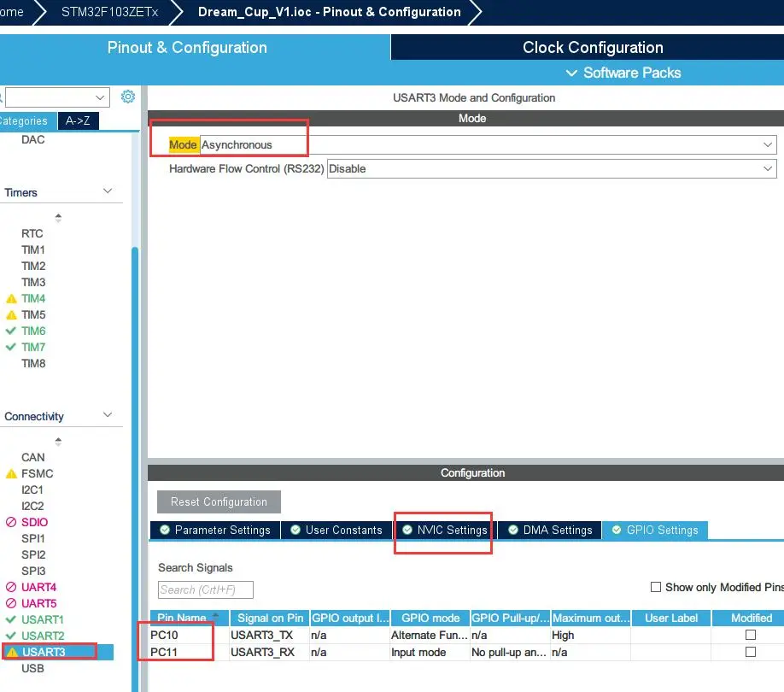Click the warning icon next to TIM4

(x=11, y=299)
